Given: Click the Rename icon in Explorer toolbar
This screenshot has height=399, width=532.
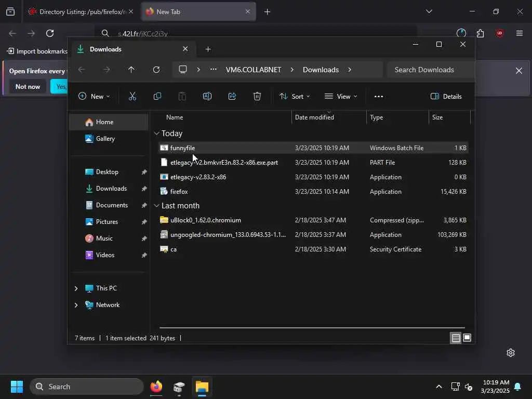Looking at the screenshot, I should pyautogui.click(x=207, y=96).
